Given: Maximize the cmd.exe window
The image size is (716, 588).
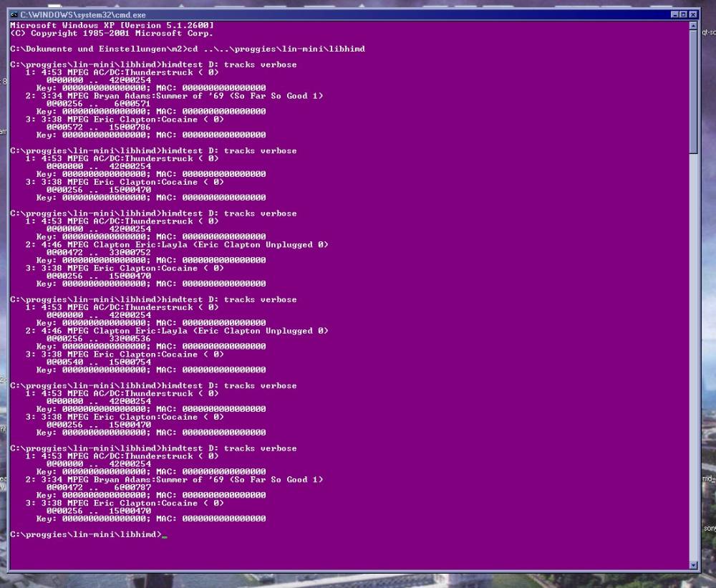Looking at the screenshot, I should pyautogui.click(x=683, y=14).
